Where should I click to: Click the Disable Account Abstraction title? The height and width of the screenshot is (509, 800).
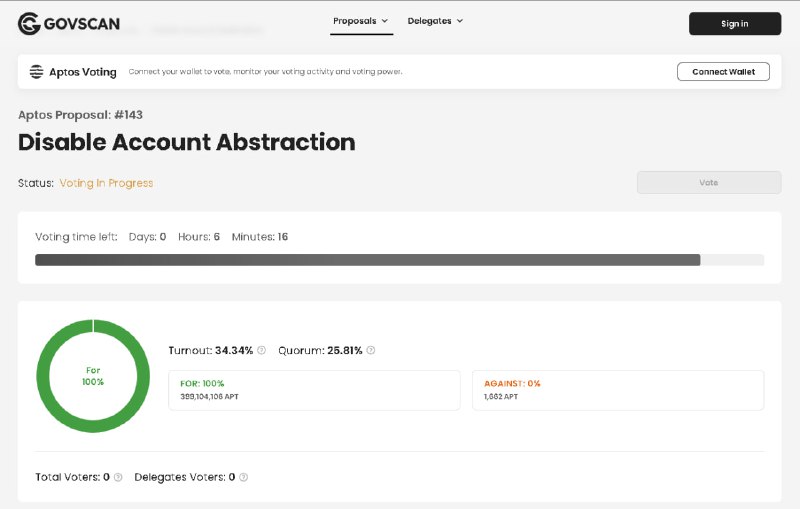click(x=187, y=142)
